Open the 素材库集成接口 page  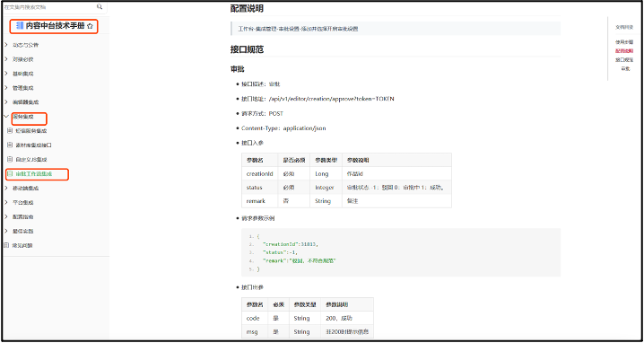point(34,145)
